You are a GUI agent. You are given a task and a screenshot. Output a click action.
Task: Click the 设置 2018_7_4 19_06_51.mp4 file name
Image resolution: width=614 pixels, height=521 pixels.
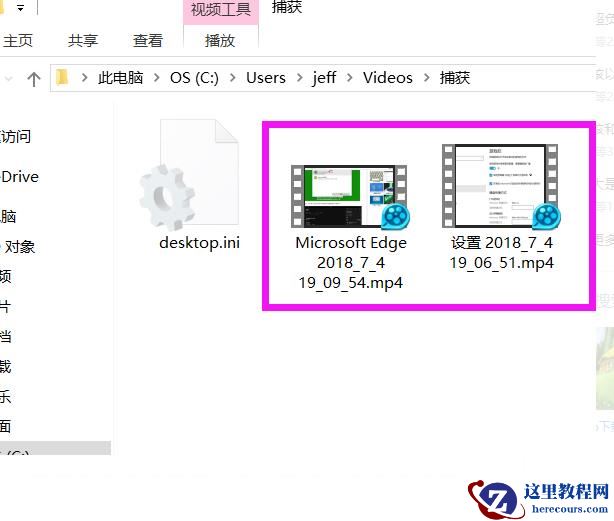point(502,253)
